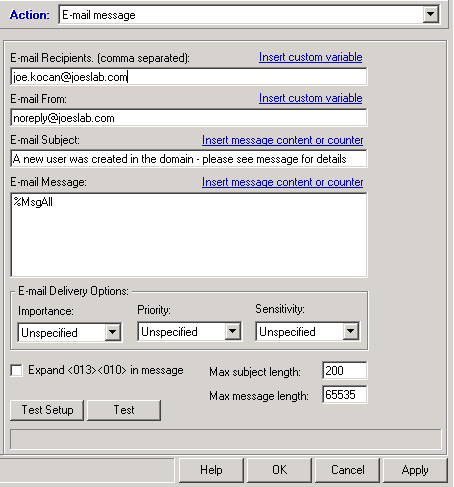Viewport: 454px width, 487px height.
Task: Click the E-mail Recipients input field
Action: pos(189,77)
